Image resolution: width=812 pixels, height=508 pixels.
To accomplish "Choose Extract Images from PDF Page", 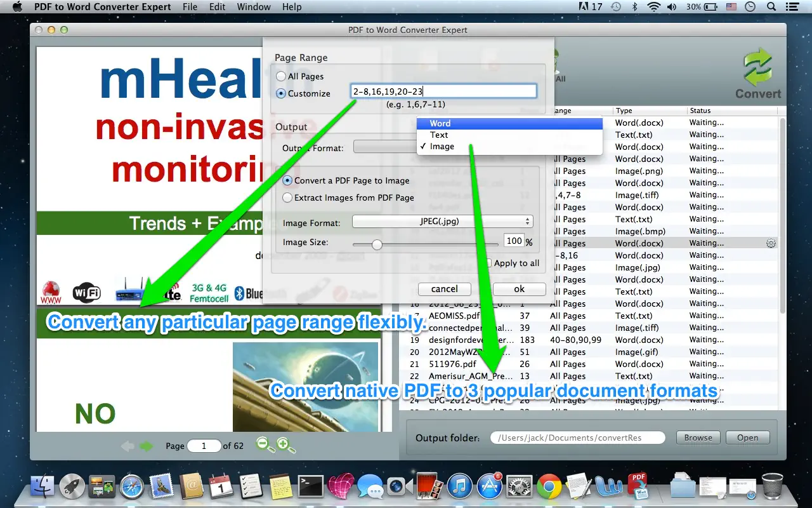I will point(287,197).
